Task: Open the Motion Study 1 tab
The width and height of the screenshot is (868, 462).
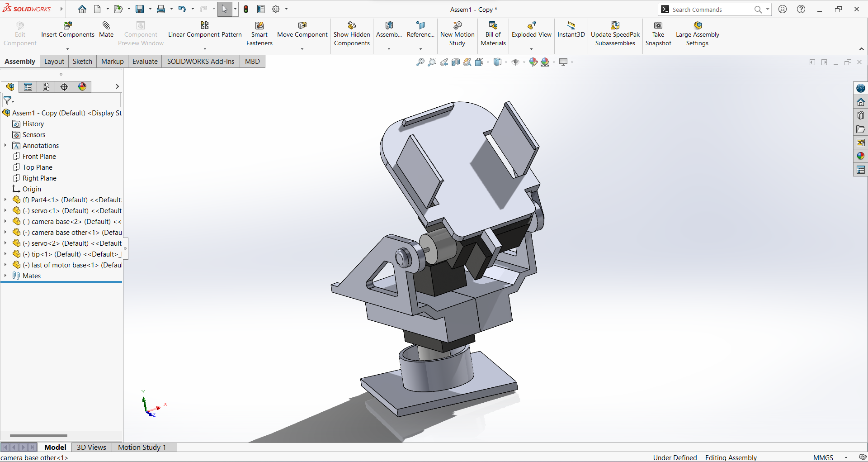Action: tap(141, 447)
